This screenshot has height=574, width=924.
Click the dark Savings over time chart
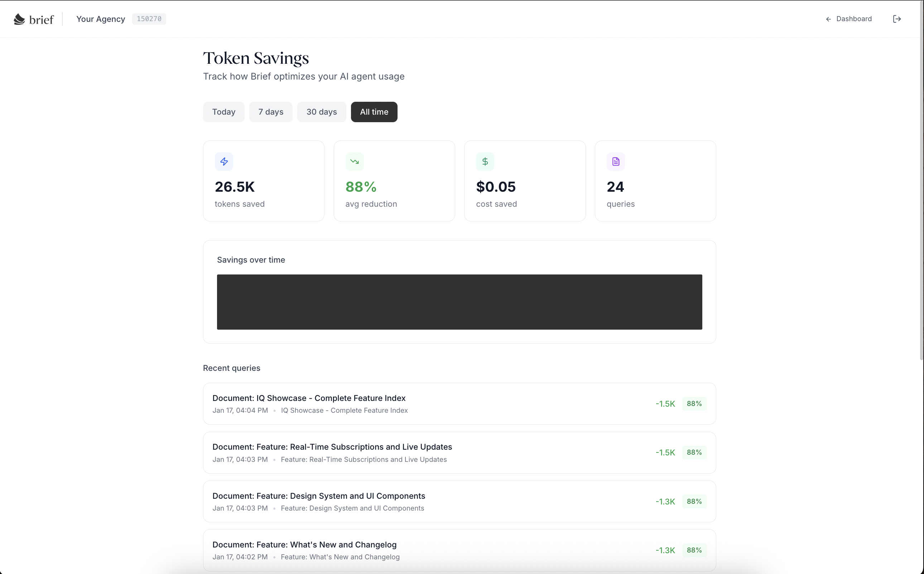click(x=459, y=302)
